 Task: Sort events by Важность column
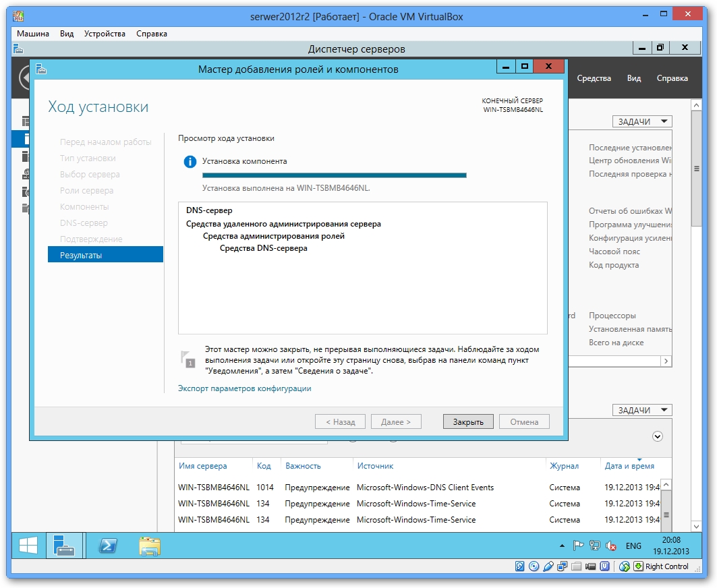coord(303,466)
